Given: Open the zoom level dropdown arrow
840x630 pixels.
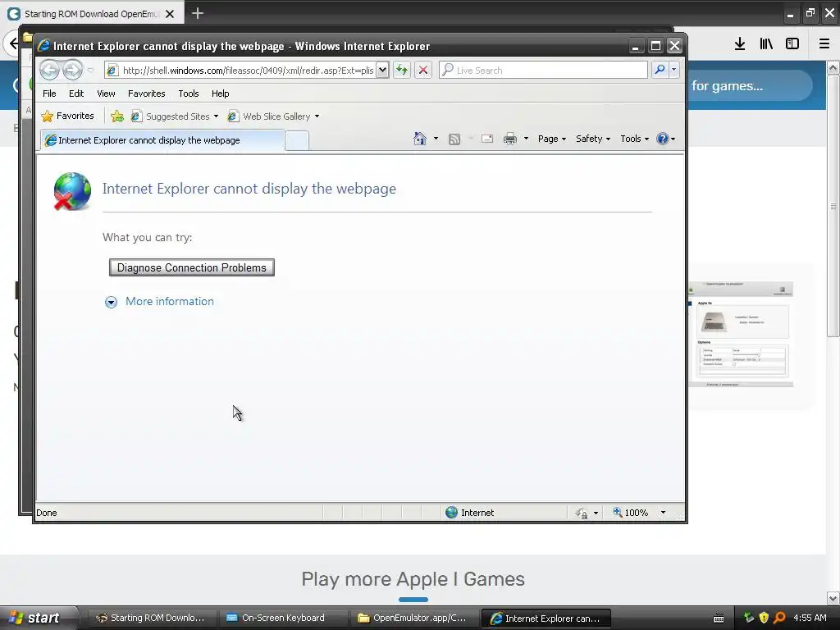Looking at the screenshot, I should [x=663, y=513].
